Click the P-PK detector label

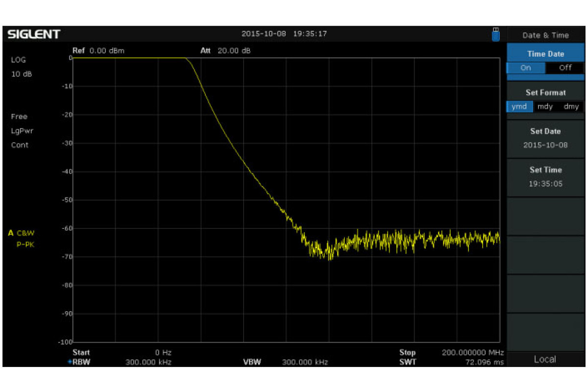click(25, 244)
